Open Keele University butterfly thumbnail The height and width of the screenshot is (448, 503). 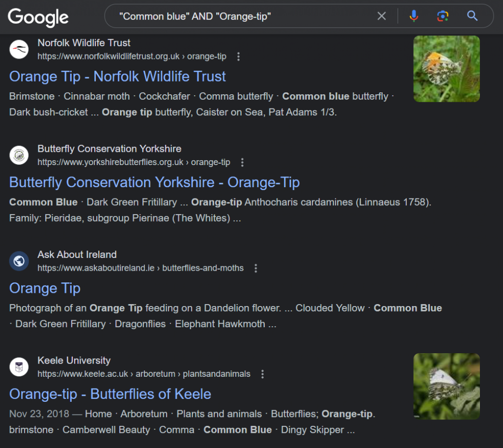(x=447, y=387)
